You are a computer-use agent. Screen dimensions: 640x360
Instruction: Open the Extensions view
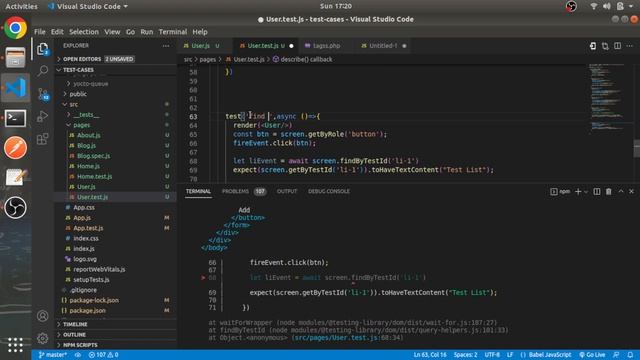42,139
